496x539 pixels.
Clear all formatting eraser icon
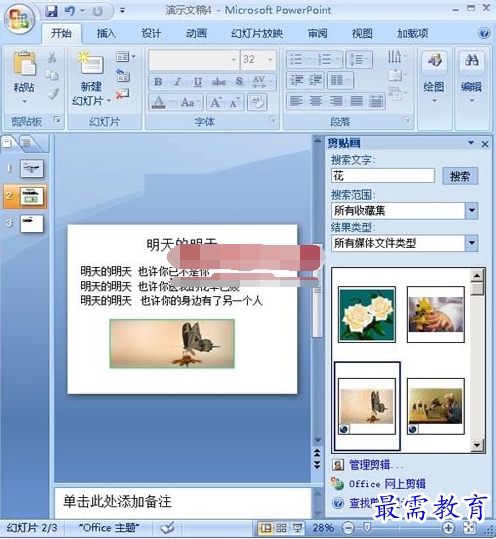click(x=257, y=102)
